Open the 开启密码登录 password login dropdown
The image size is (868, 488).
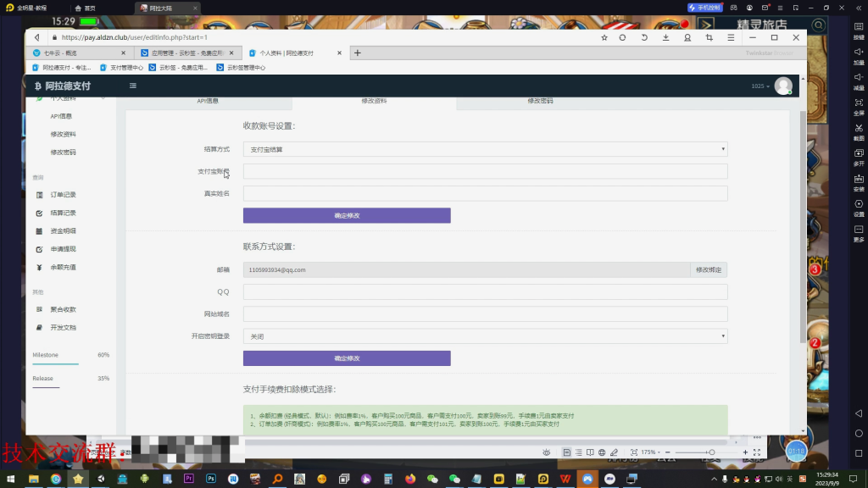pos(484,335)
